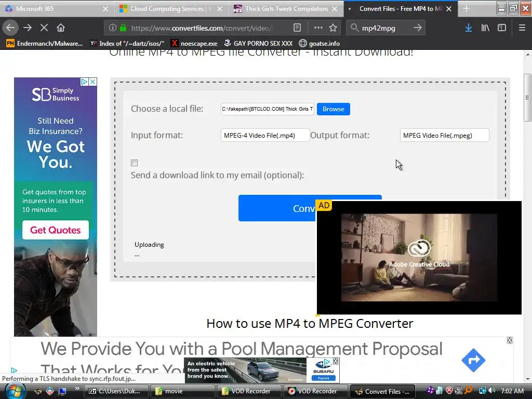Open the noescape.exe bookmark
The width and height of the screenshot is (532, 399).
pyautogui.click(x=194, y=44)
